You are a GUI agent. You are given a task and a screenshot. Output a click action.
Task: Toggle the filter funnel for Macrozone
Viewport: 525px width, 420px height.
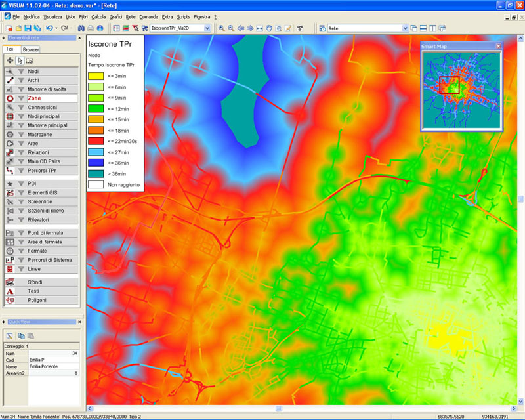click(21, 135)
